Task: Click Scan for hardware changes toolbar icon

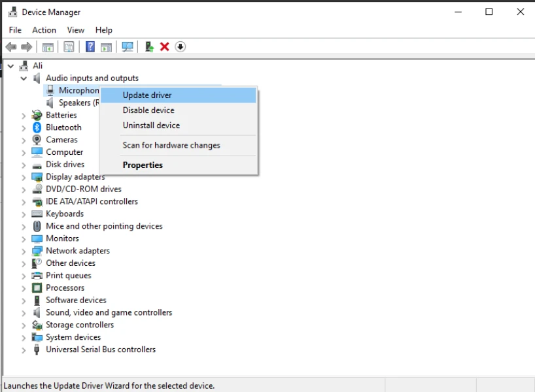Action: click(128, 47)
